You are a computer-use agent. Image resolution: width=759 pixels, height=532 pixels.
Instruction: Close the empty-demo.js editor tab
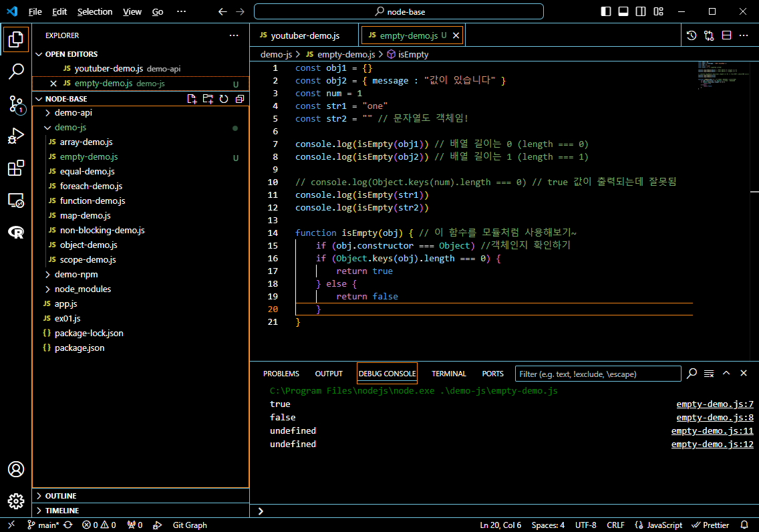click(x=456, y=35)
